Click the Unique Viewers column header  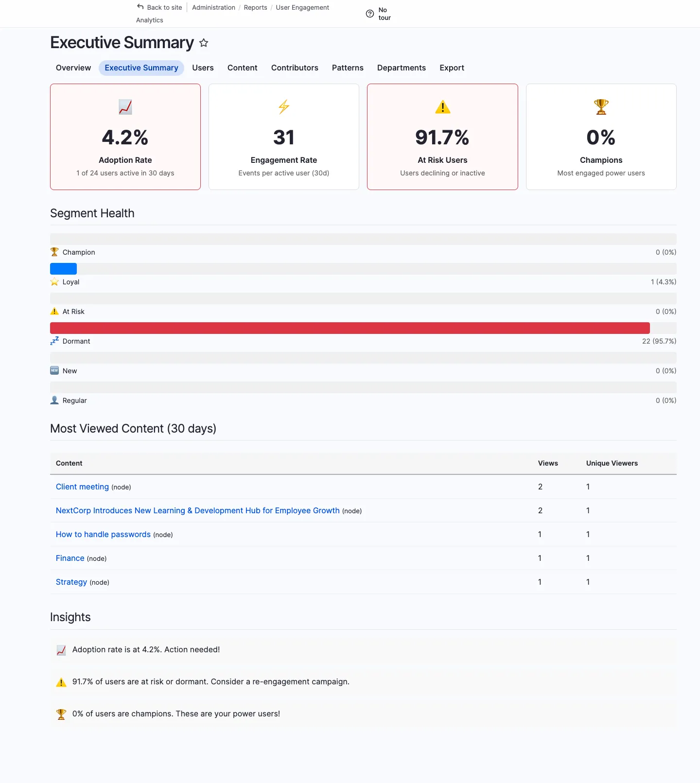pyautogui.click(x=612, y=463)
